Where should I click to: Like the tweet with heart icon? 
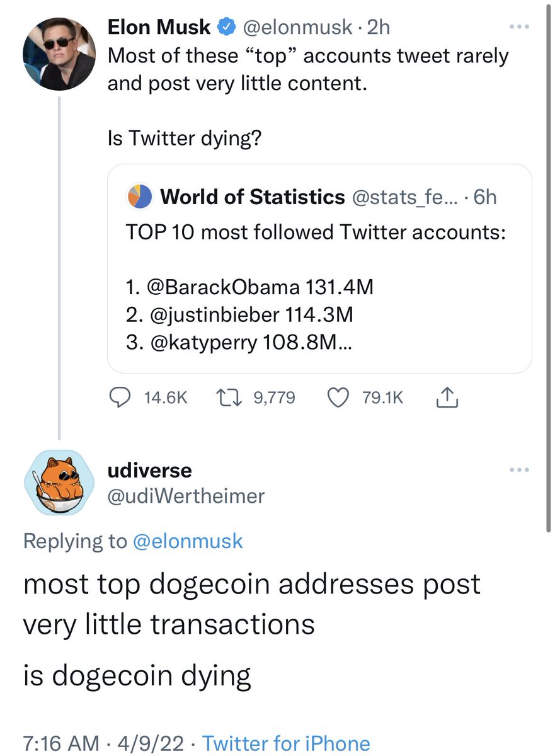[340, 398]
